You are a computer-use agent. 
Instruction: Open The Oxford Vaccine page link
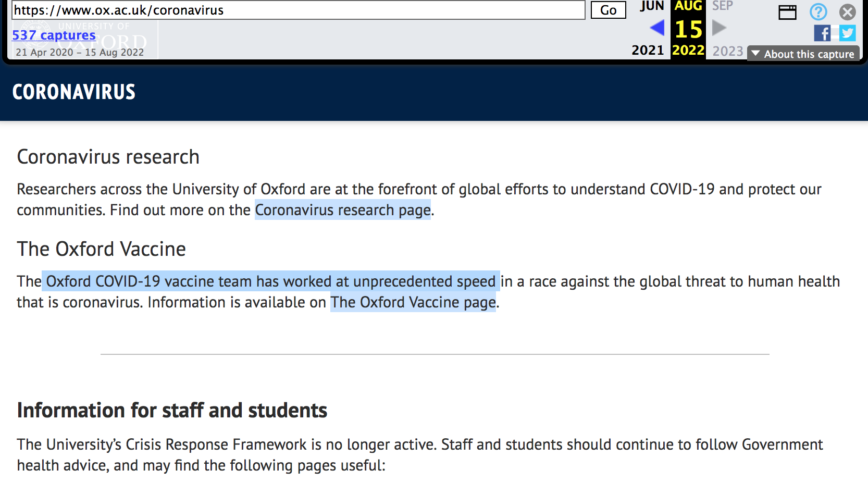(413, 302)
